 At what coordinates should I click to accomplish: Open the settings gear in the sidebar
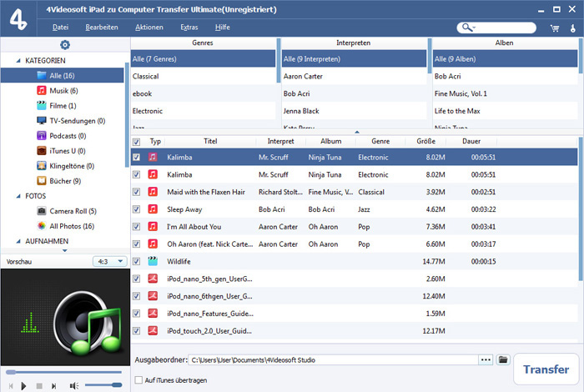pos(65,44)
